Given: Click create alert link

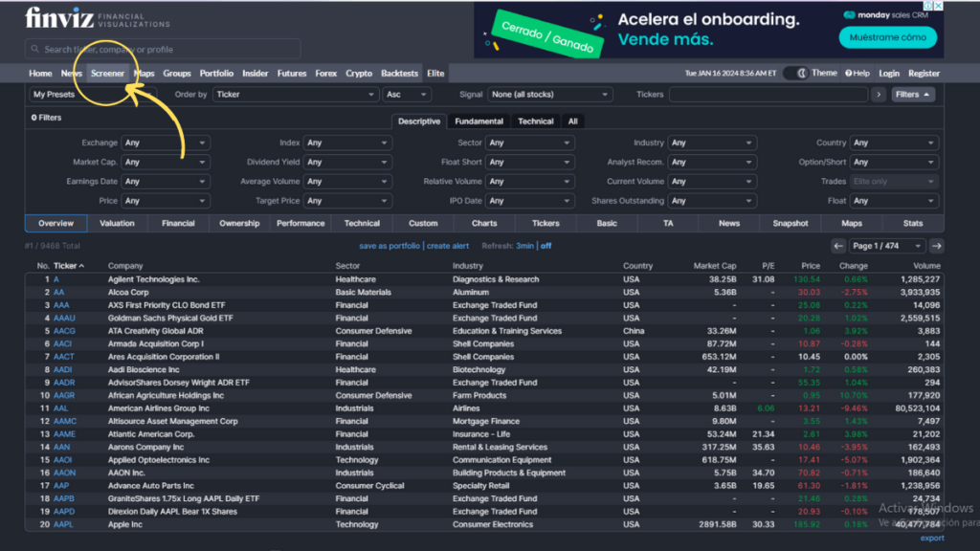Looking at the screenshot, I should point(448,246).
